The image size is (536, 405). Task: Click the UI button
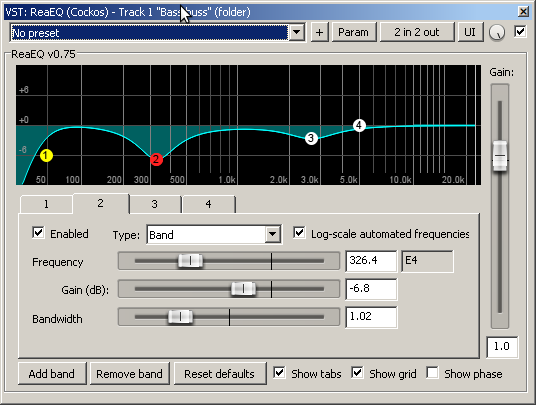[x=470, y=32]
